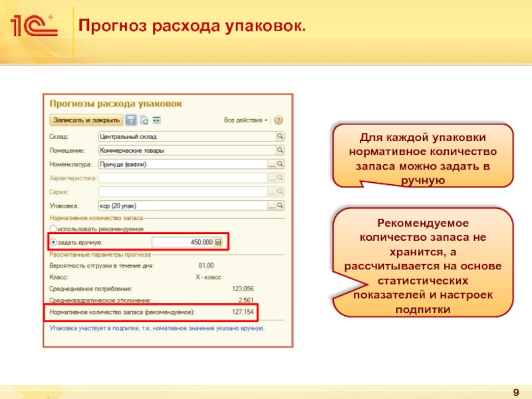Click the class value 'X - класс'
The width and height of the screenshot is (532, 399).
(x=208, y=277)
